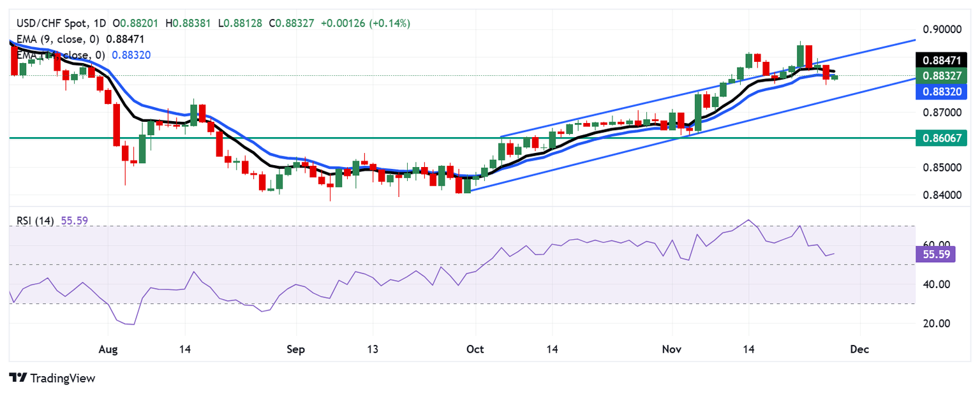The height and width of the screenshot is (394, 980).
Task: Click the blue 0.88320 EMA price label
Action: click(x=942, y=91)
